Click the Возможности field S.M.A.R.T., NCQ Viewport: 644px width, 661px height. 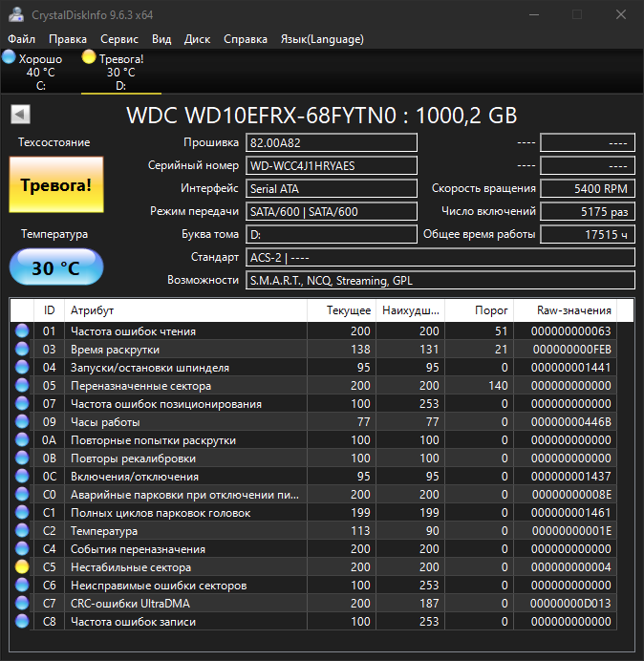pos(440,280)
